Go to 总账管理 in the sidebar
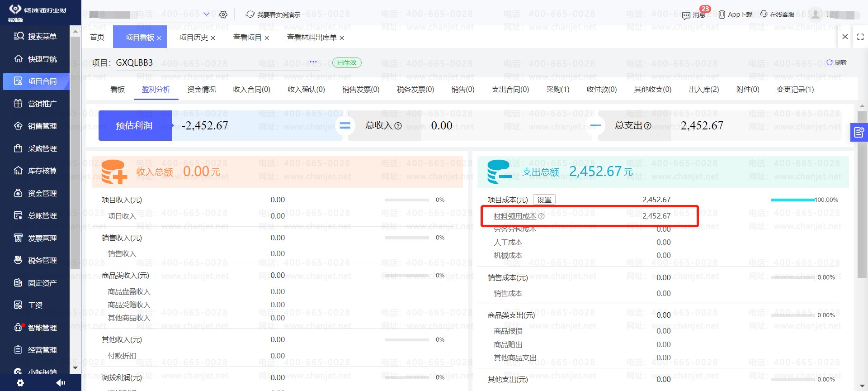Screen dimensions: 868x391 click(35, 215)
